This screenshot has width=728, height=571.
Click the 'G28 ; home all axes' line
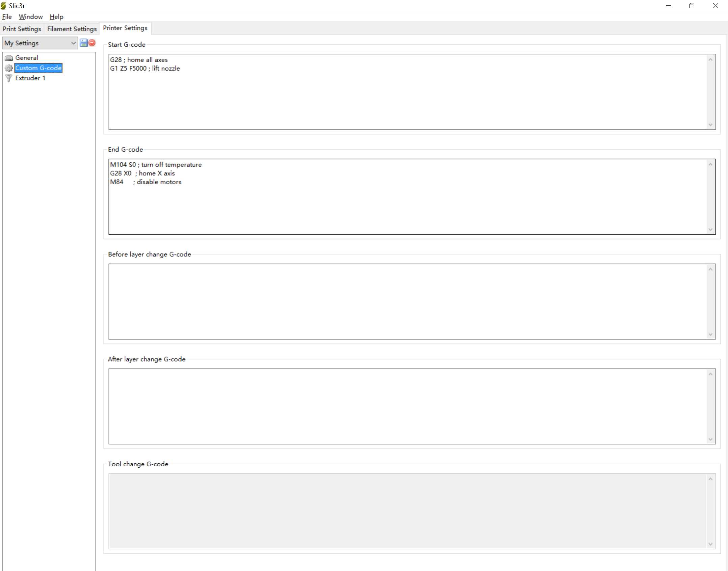[139, 60]
